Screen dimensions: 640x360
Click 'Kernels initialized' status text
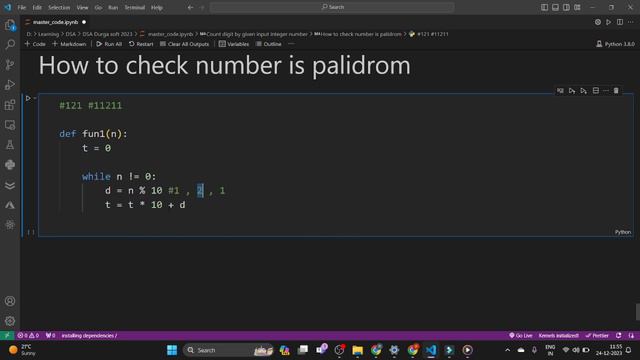(558, 336)
